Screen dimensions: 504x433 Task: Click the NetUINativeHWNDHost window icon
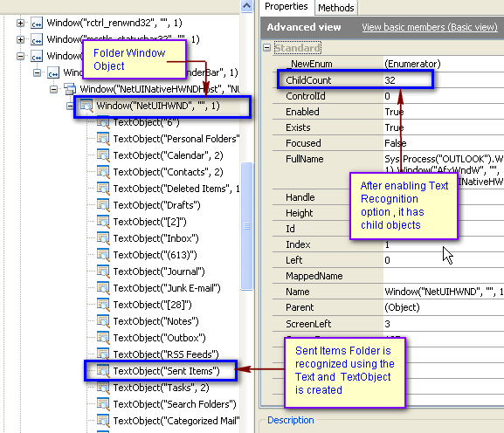coord(70,89)
